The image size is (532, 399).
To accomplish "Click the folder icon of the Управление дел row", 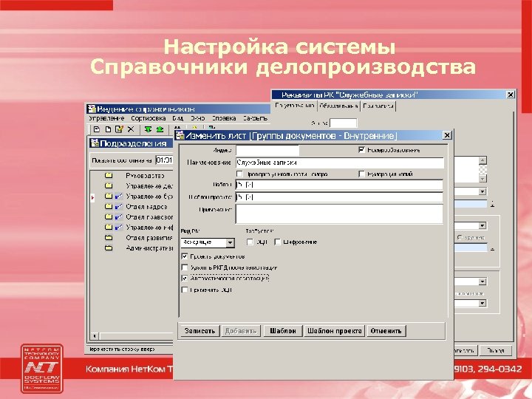I will 109,185.
